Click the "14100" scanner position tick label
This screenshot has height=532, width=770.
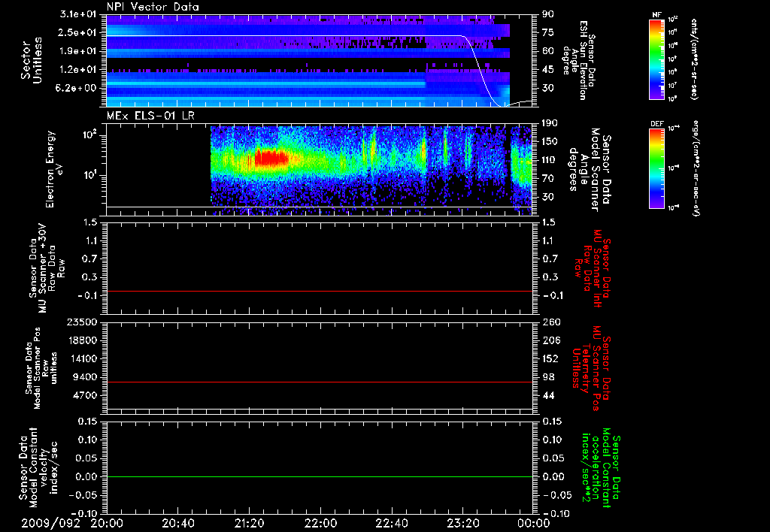pos(81,358)
